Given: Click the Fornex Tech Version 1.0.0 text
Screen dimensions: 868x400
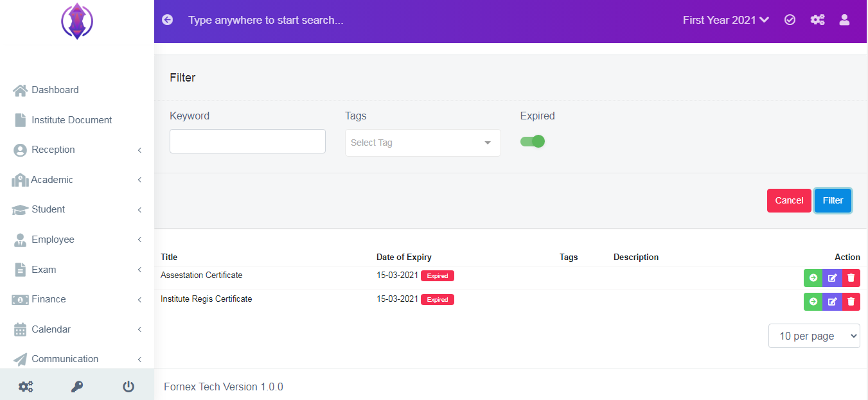Looking at the screenshot, I should click(224, 387).
